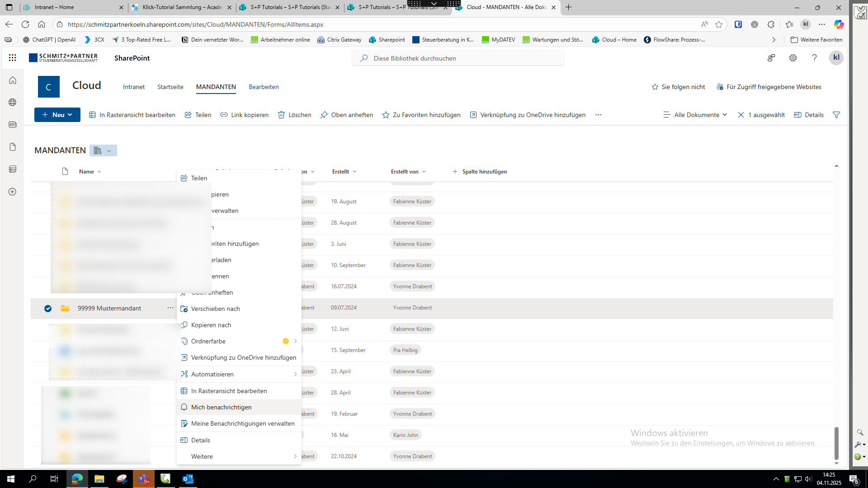The width and height of the screenshot is (868, 488).
Task: Select 'Mich benachrichtigen' in context menu
Action: [221, 407]
